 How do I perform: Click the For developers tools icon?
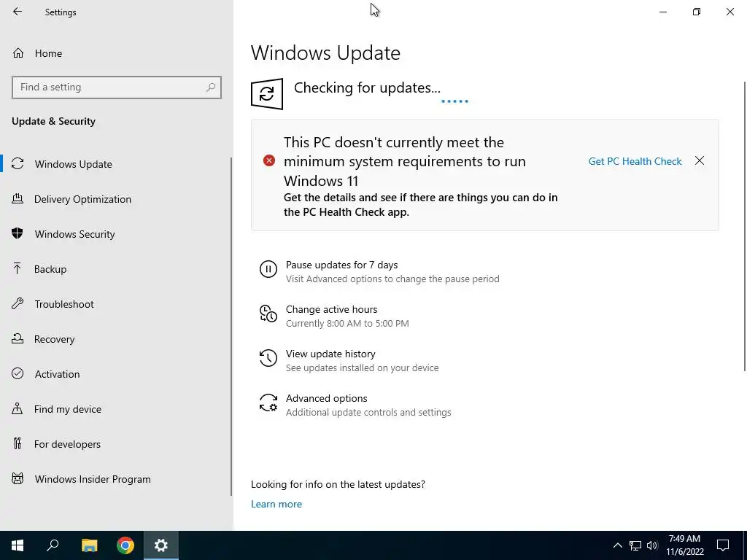click(x=18, y=444)
